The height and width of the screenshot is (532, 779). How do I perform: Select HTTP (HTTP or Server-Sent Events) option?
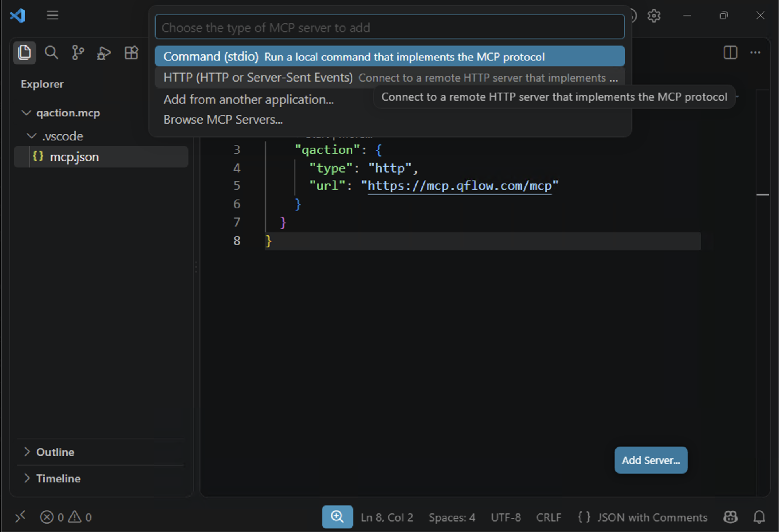(389, 77)
